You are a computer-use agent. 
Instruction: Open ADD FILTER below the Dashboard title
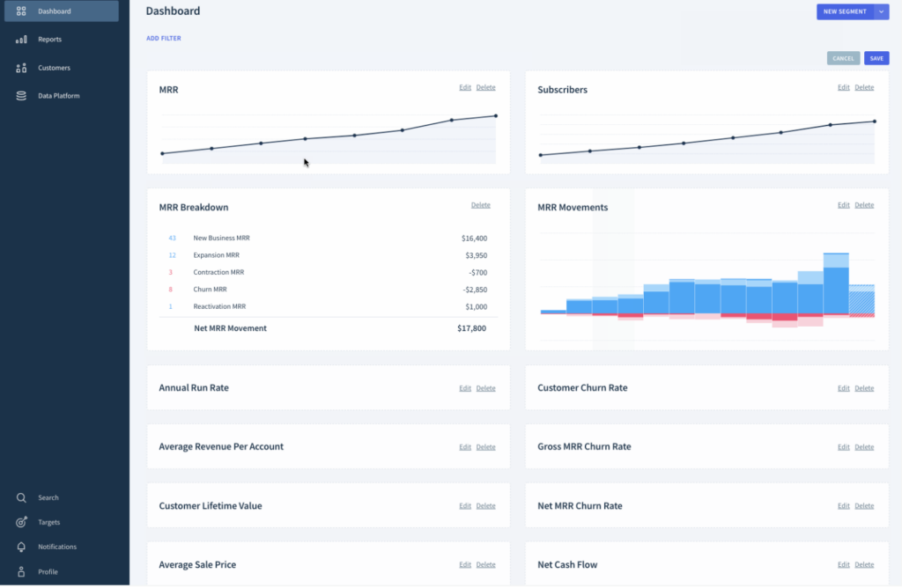point(164,38)
